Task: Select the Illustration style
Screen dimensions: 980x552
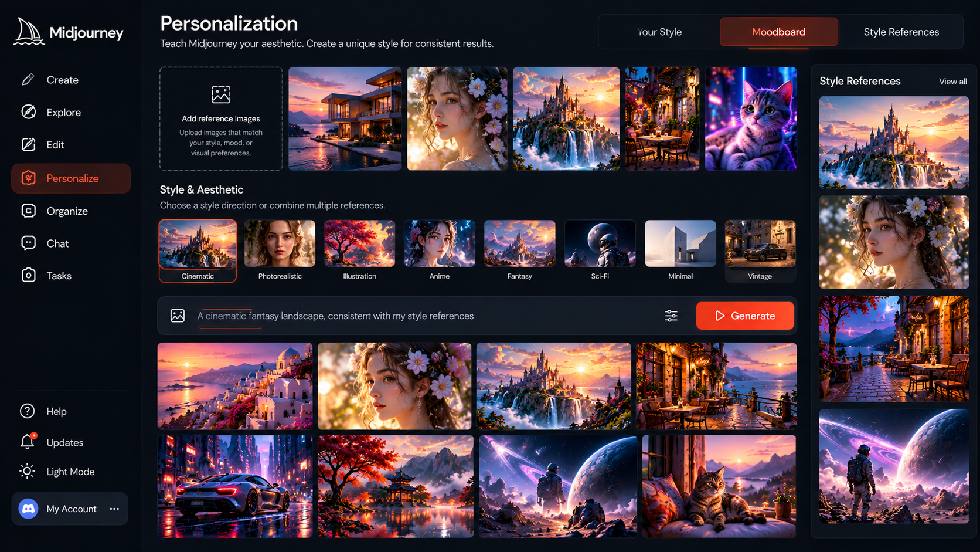Action: pos(359,251)
